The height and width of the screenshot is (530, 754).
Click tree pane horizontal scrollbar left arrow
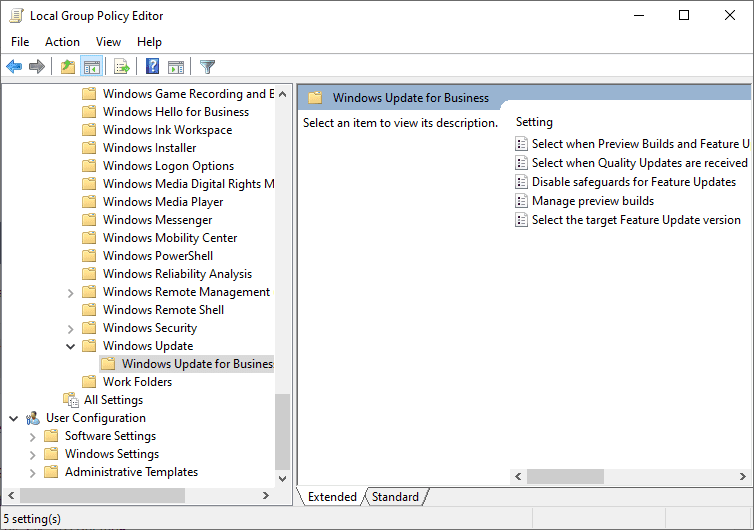click(11, 495)
